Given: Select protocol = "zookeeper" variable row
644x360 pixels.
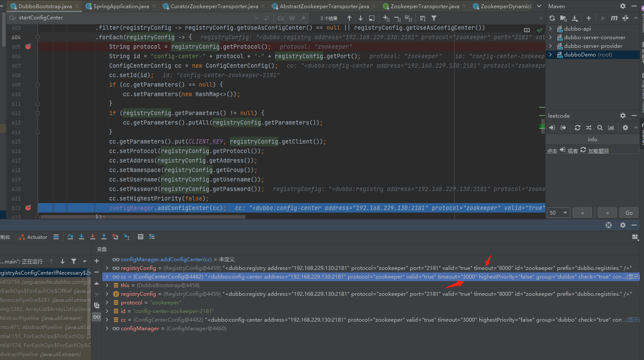Looking at the screenshot, I should (x=371, y=302).
